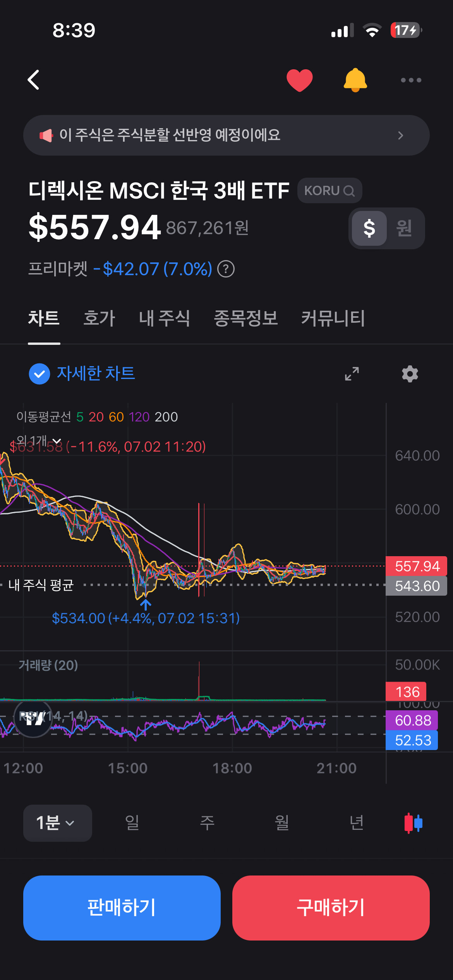Select the white 200 moving average
The height and width of the screenshot is (980, 453).
[166, 417]
